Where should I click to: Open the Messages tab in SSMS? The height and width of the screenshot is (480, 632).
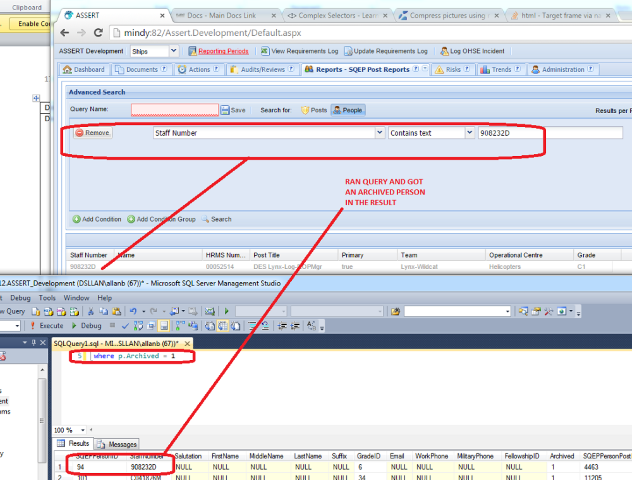tap(118, 444)
